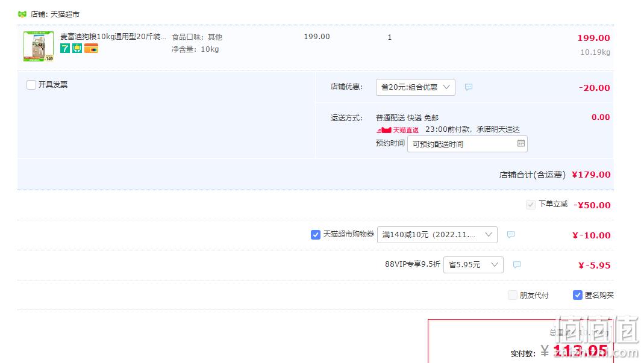
Task: Click the green 7-day return badge icon
Action: [65, 48]
